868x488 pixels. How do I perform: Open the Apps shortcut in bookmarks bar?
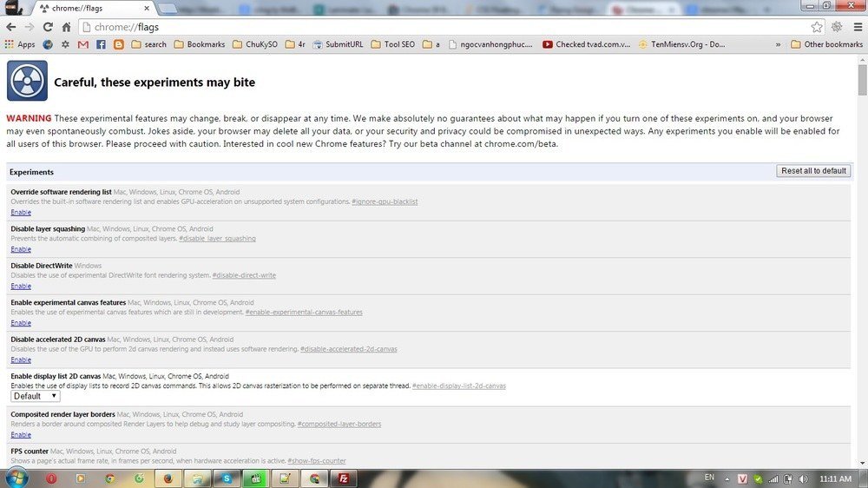click(x=20, y=44)
